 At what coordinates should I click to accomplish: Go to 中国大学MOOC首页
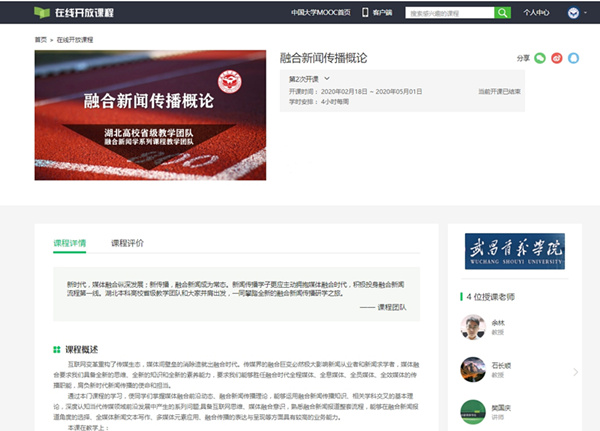(x=321, y=13)
